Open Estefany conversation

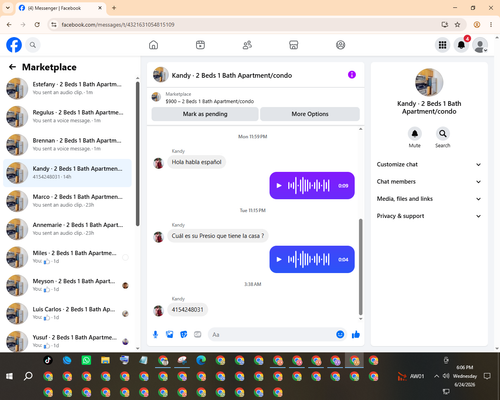[x=67, y=89]
